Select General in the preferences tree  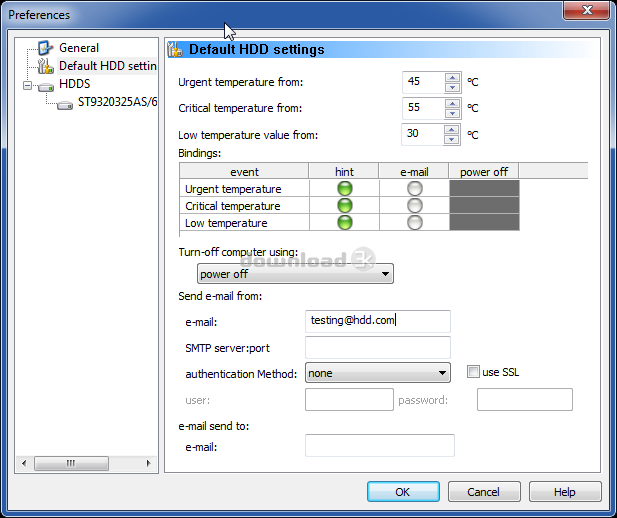[x=79, y=48]
